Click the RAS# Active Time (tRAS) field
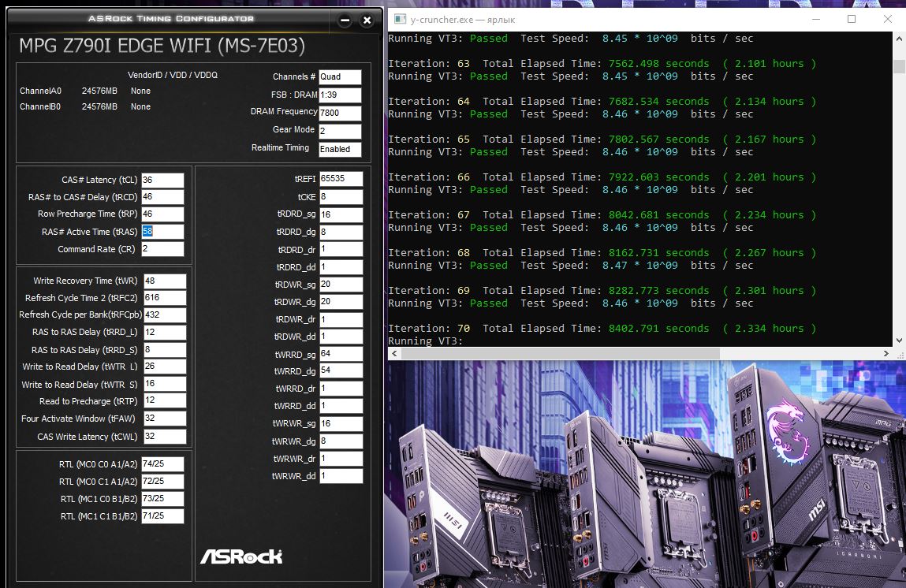 pos(163,232)
